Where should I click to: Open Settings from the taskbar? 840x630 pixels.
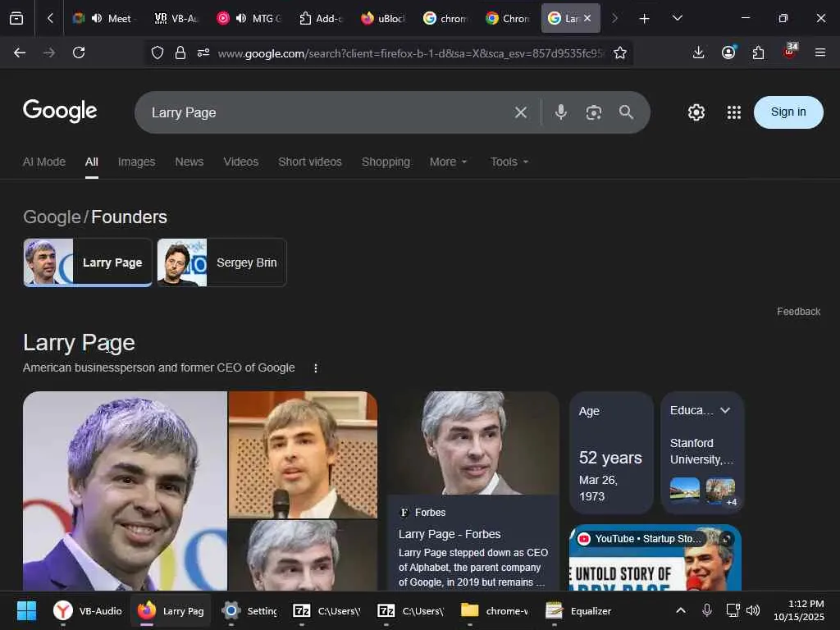(249, 610)
